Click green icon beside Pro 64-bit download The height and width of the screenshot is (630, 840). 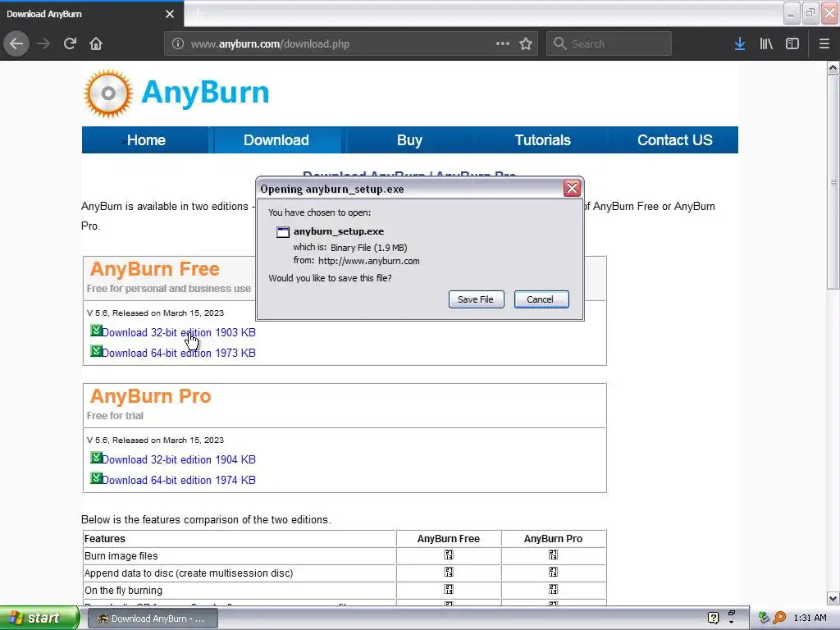tap(96, 478)
